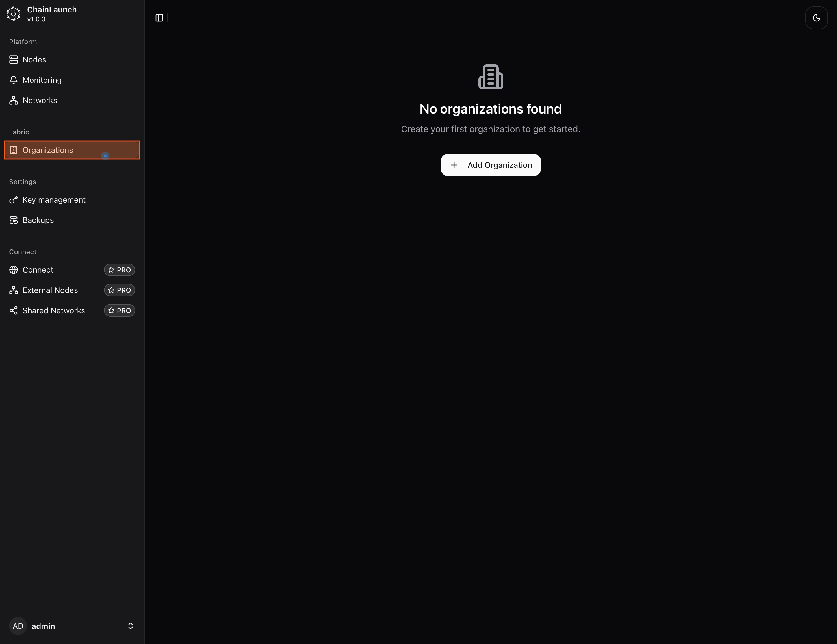Select Organizations in Fabric section

click(47, 150)
